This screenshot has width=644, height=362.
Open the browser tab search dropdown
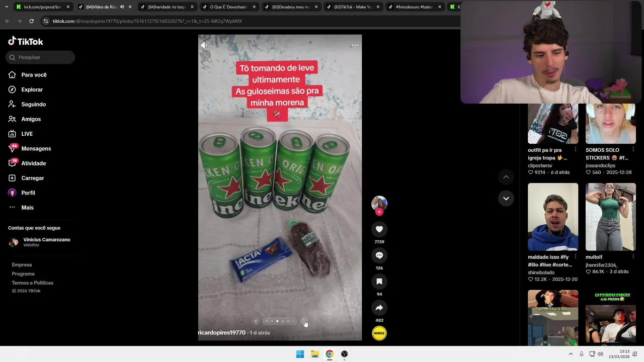click(7, 7)
